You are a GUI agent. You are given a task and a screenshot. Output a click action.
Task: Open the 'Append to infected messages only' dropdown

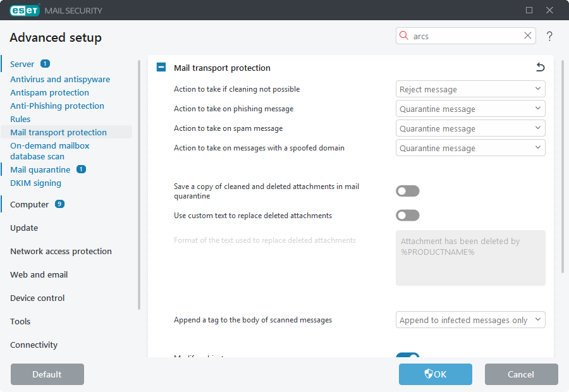pyautogui.click(x=470, y=320)
